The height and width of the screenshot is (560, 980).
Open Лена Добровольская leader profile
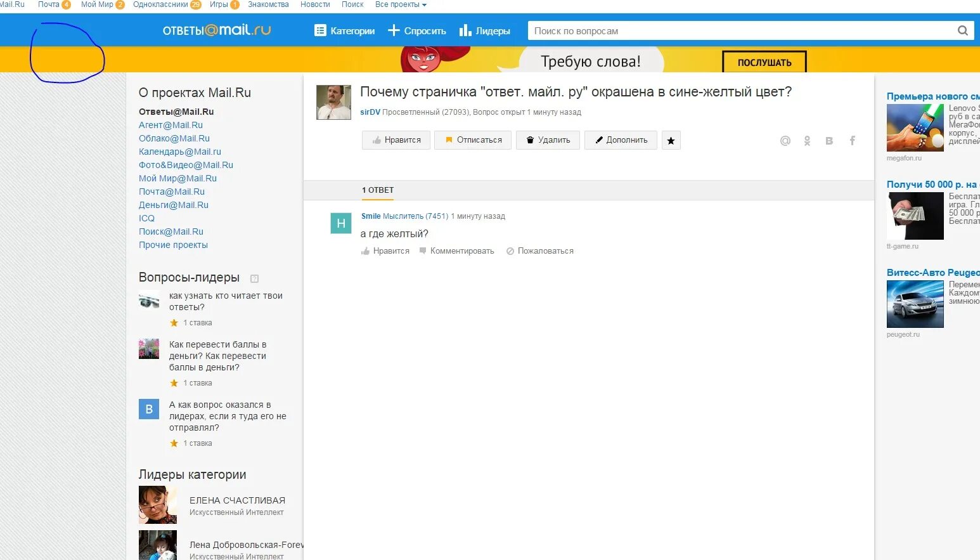246,545
